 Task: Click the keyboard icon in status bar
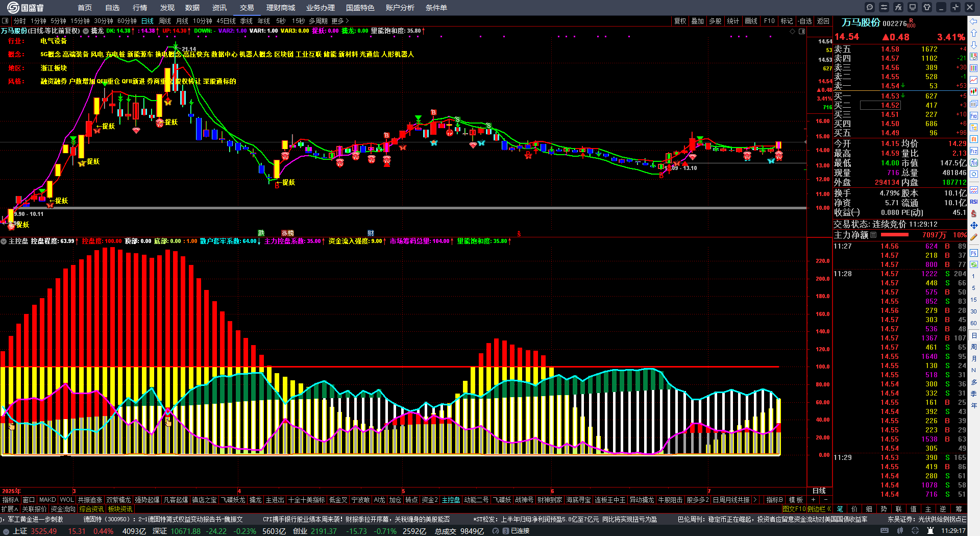[x=885, y=531]
